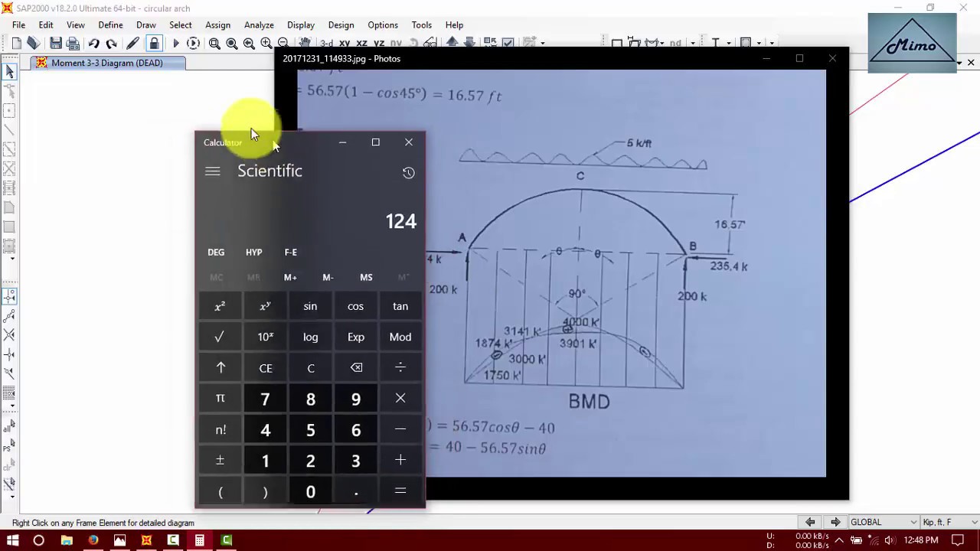The height and width of the screenshot is (551, 980).
Task: Open the Assign menu
Action: 217,24
